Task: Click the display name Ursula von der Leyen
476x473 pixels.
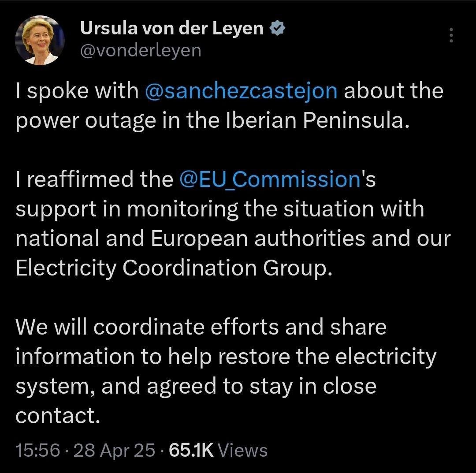Action: point(172,29)
